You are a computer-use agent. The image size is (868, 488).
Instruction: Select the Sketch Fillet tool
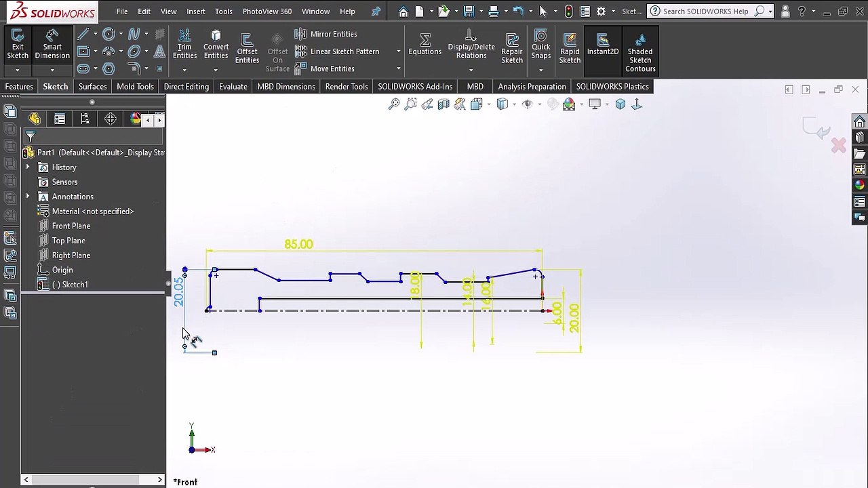click(134, 68)
